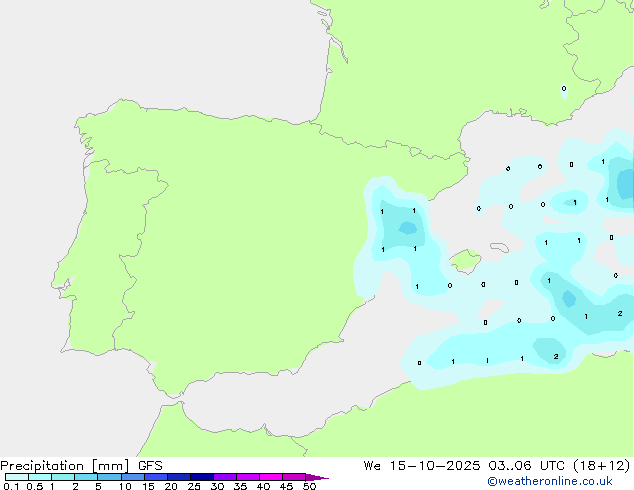
Task: Choose the 25–30 mm legend color swatch
Action: (x=202, y=477)
